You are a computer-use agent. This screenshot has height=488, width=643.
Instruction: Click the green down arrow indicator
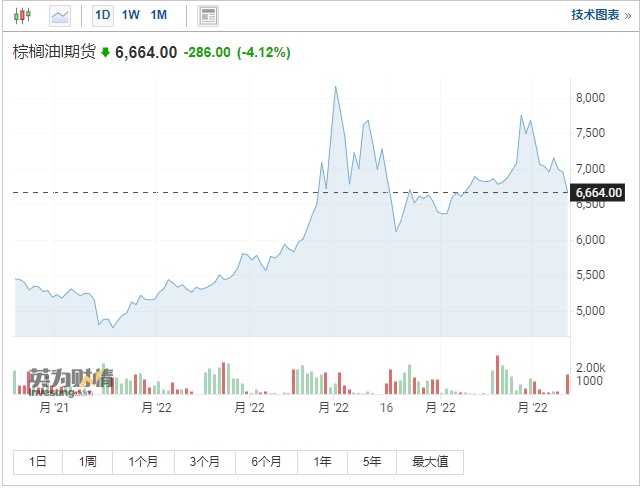[105, 53]
